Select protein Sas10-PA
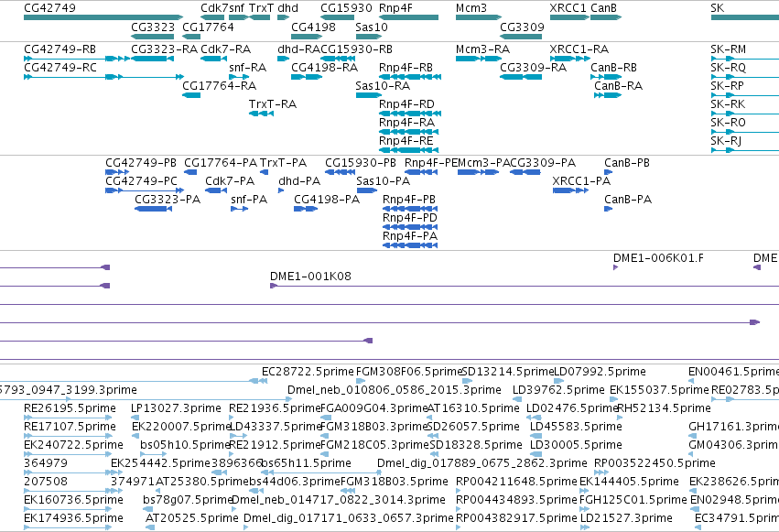Screen dimensions: 779x532 coord(367,190)
